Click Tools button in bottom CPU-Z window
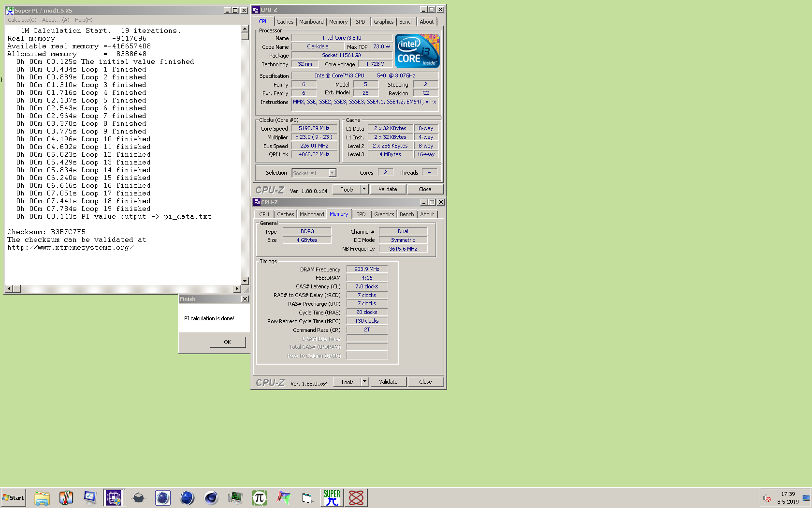812x508 pixels. point(347,382)
